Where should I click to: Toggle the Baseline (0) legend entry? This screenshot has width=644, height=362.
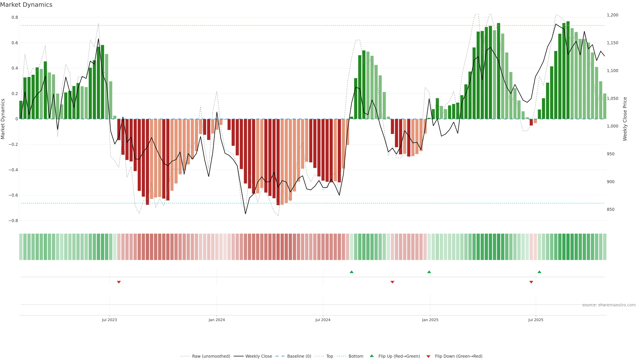click(x=299, y=356)
